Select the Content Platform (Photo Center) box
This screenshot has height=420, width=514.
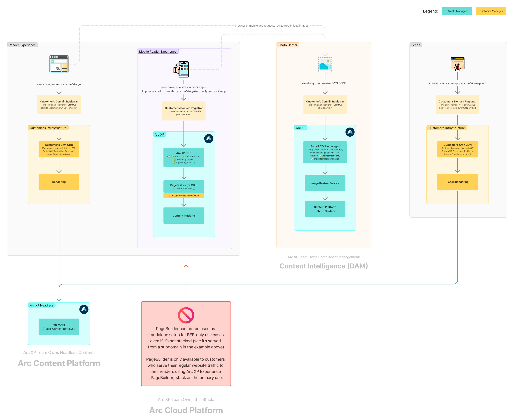pos(325,209)
